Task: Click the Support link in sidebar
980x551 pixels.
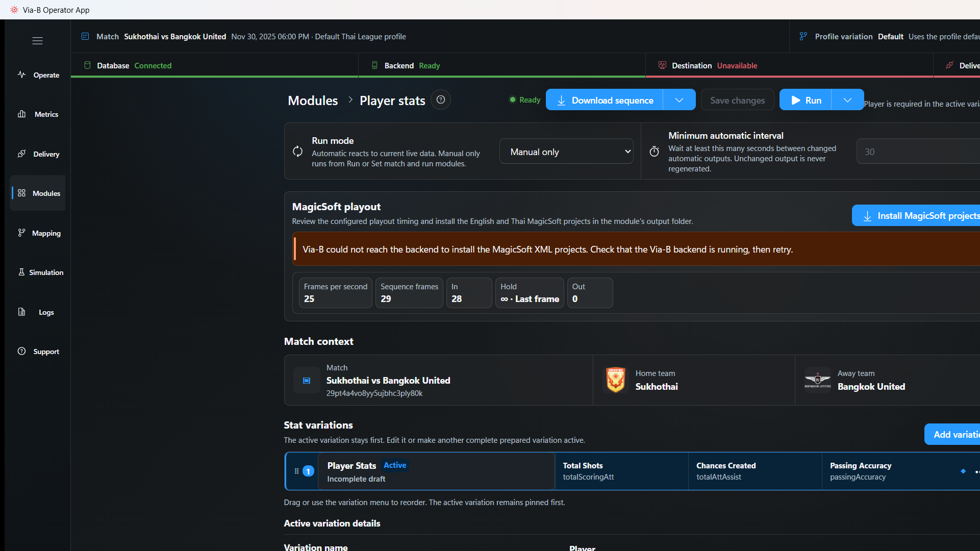Action: click(x=38, y=352)
